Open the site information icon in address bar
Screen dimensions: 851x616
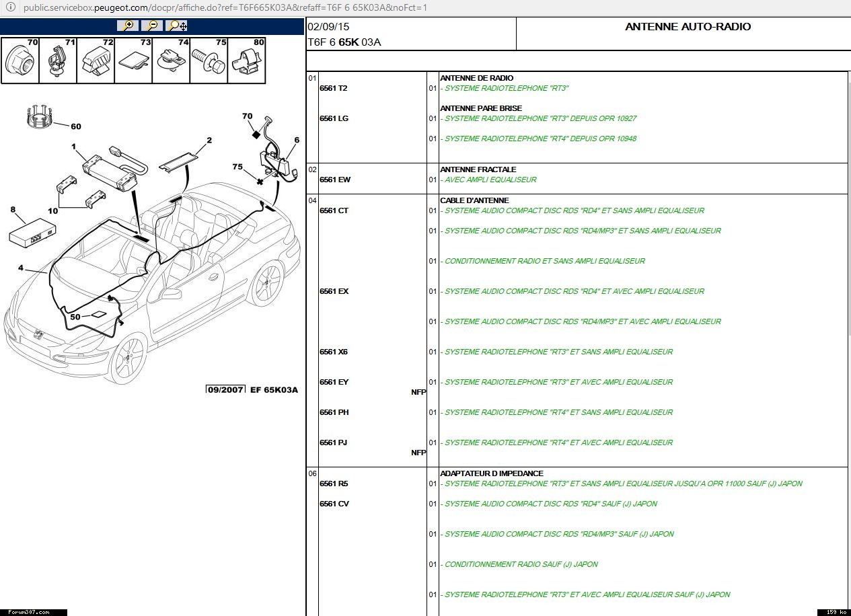pos(10,8)
